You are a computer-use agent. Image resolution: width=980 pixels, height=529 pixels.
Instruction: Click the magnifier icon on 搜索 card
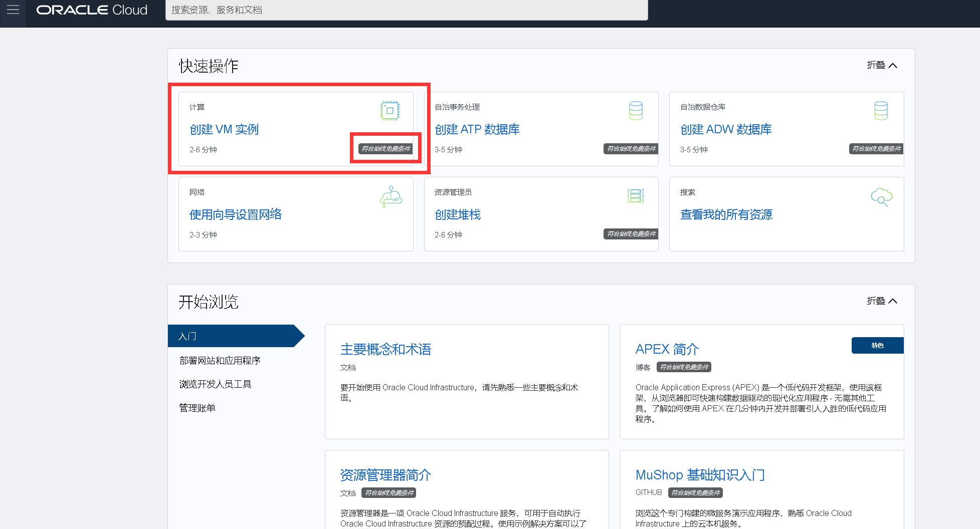coord(882,197)
